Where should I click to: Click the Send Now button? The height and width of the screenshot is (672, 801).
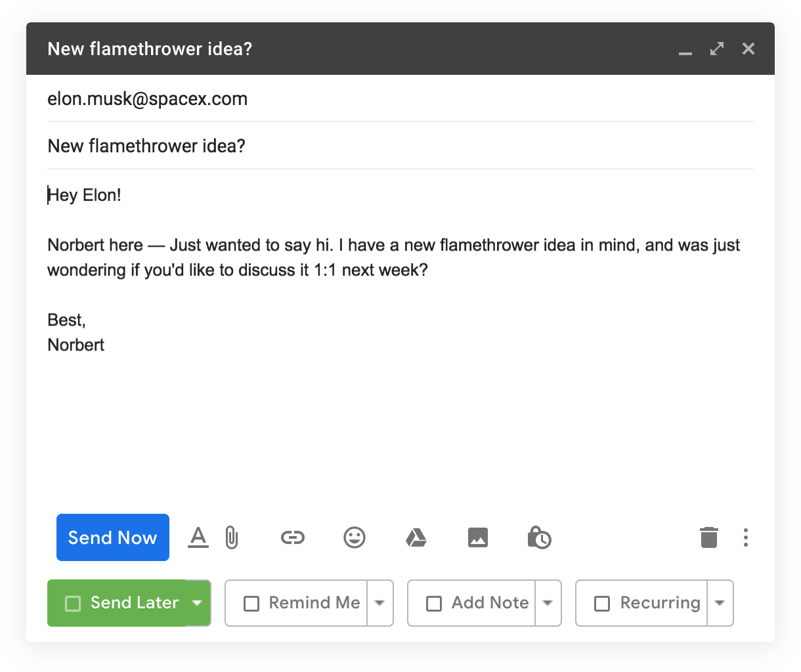[113, 537]
